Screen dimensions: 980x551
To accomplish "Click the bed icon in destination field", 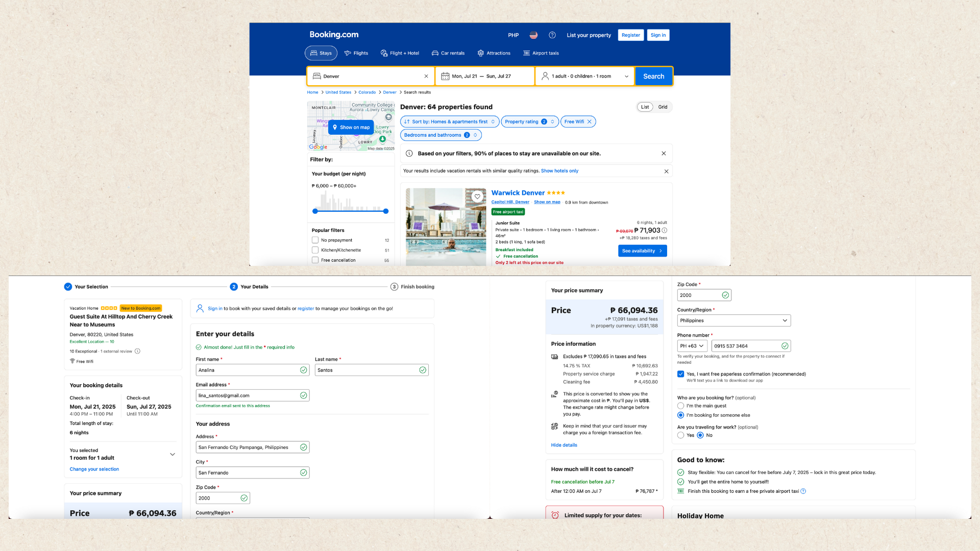I will coord(316,76).
